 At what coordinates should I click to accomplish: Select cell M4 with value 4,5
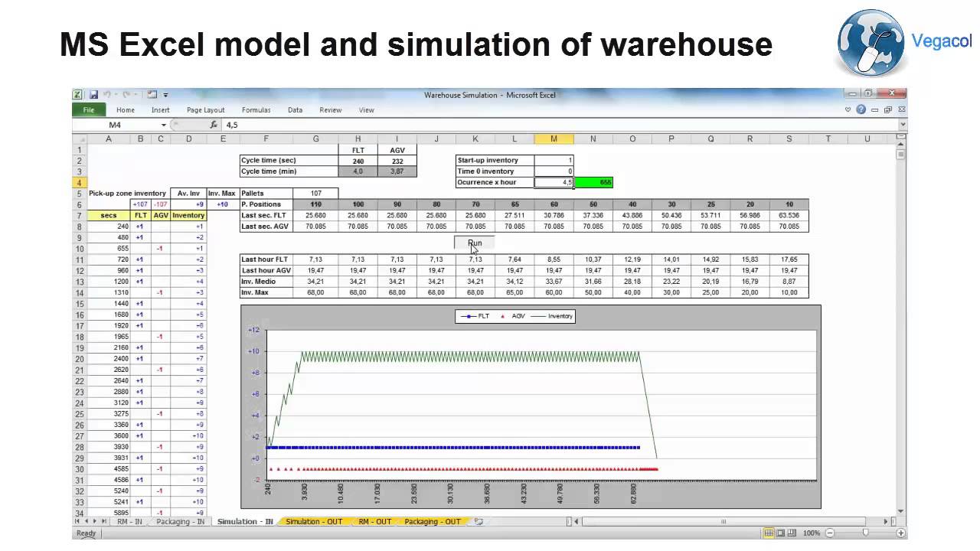554,182
